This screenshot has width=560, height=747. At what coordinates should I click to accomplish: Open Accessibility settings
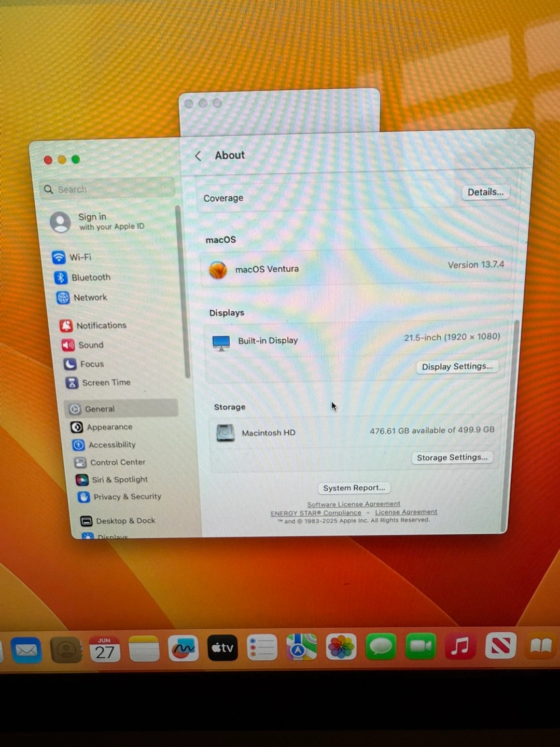tap(104, 445)
